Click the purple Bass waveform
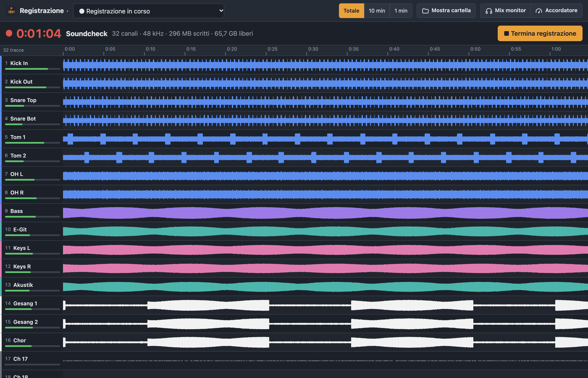588x378 pixels. coord(325,213)
